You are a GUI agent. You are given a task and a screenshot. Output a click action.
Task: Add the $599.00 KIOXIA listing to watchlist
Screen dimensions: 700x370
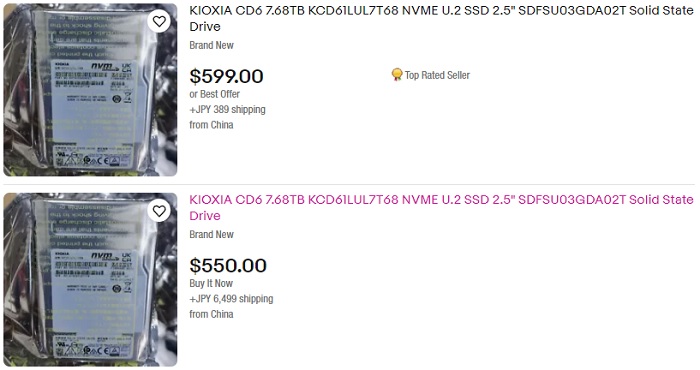point(159,21)
